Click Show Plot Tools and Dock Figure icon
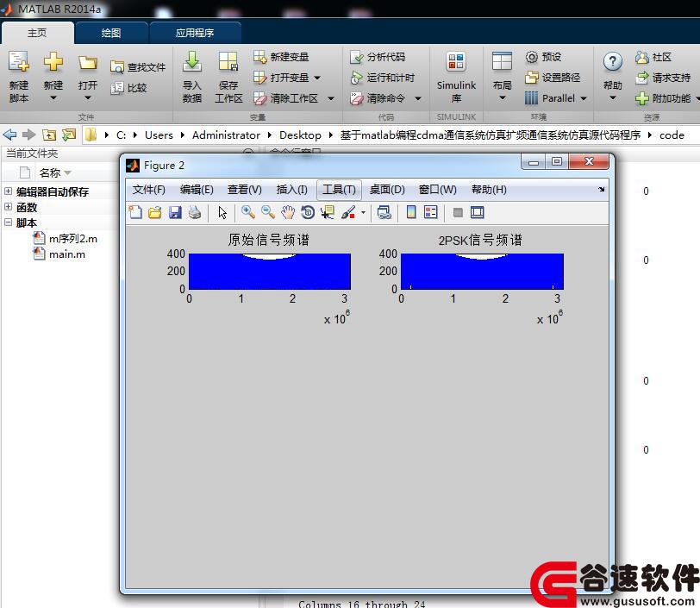Image resolution: width=700 pixels, height=608 pixels. pyautogui.click(x=478, y=213)
